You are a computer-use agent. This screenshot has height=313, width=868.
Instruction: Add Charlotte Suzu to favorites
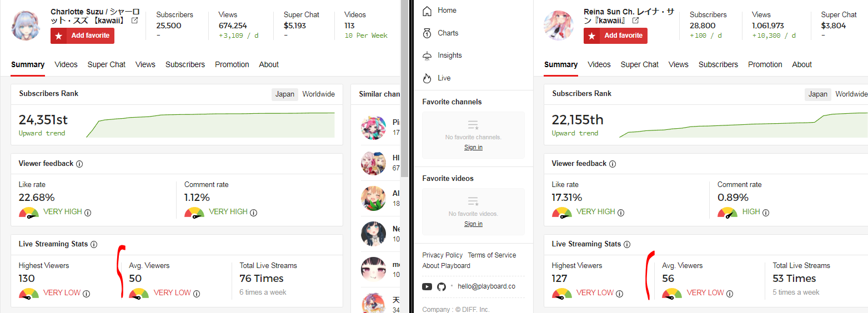pos(83,36)
